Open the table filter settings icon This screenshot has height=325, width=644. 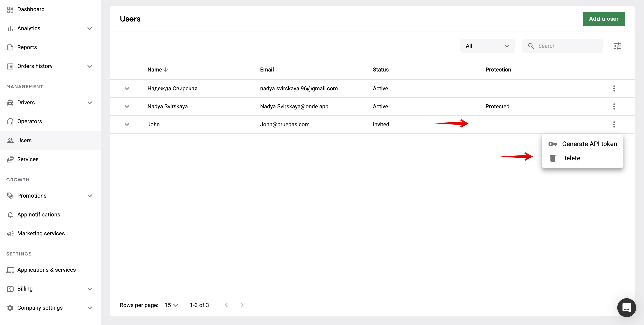tap(617, 46)
